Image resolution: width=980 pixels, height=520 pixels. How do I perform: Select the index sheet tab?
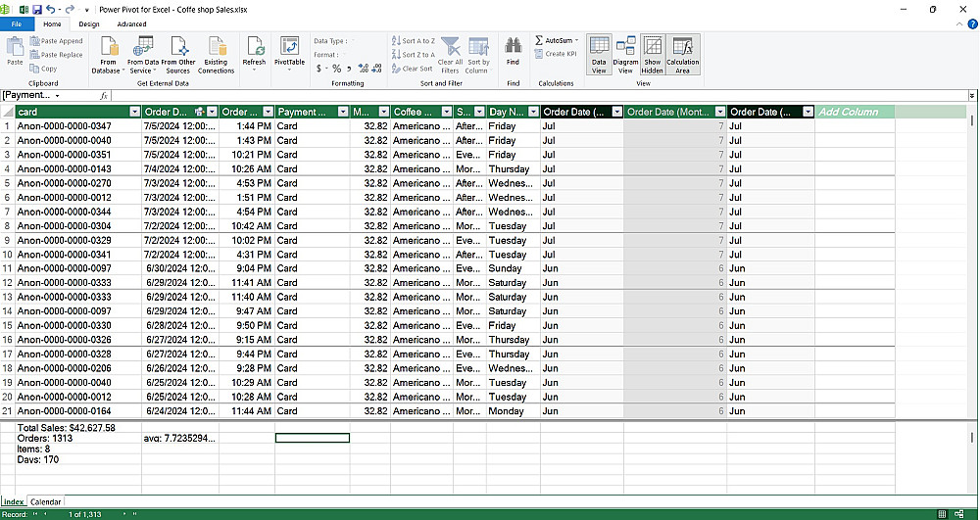[14, 501]
